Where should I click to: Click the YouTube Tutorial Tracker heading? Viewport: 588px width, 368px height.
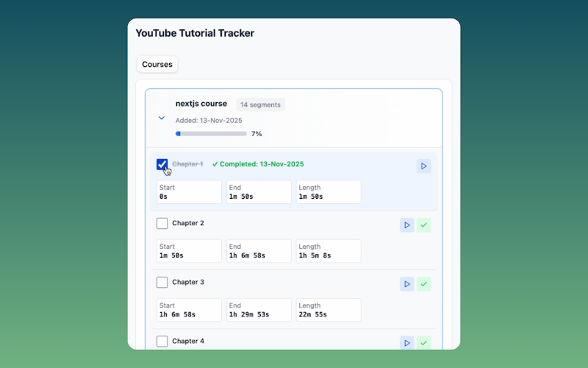pyautogui.click(x=195, y=33)
